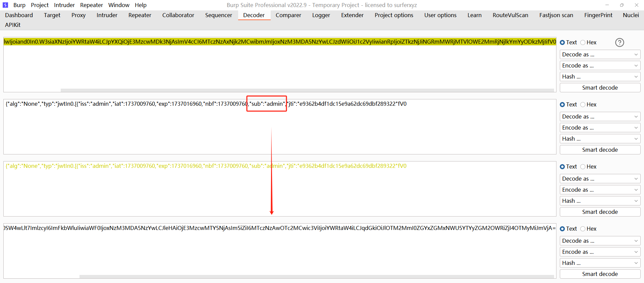The width and height of the screenshot is (644, 283).
Task: Open the Help menu
Action: point(141,5)
